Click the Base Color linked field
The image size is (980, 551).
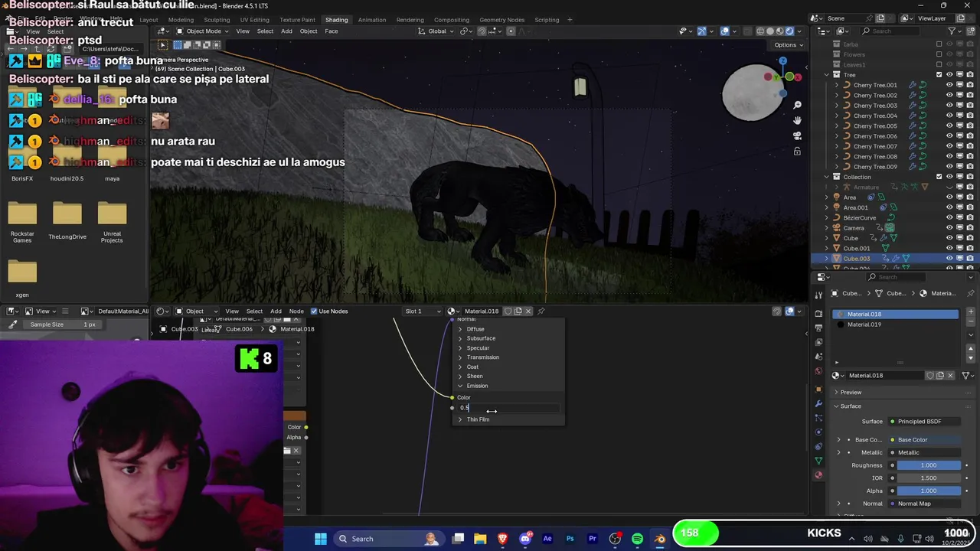pos(925,440)
